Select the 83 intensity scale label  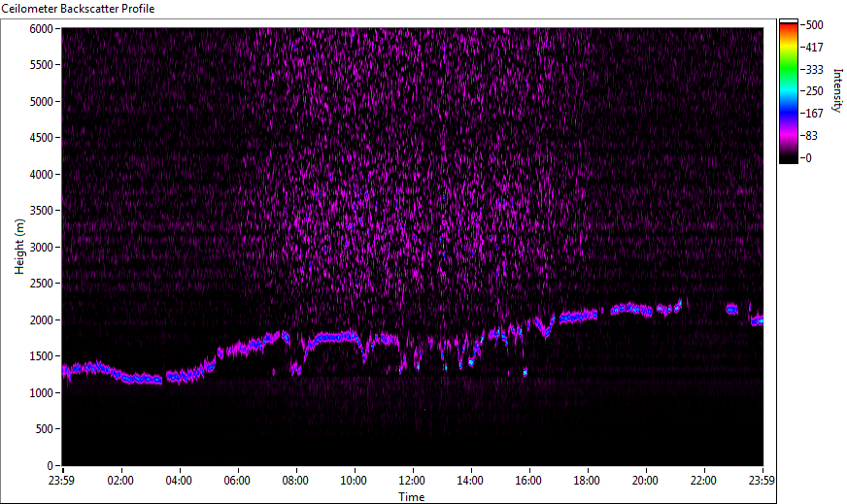811,136
